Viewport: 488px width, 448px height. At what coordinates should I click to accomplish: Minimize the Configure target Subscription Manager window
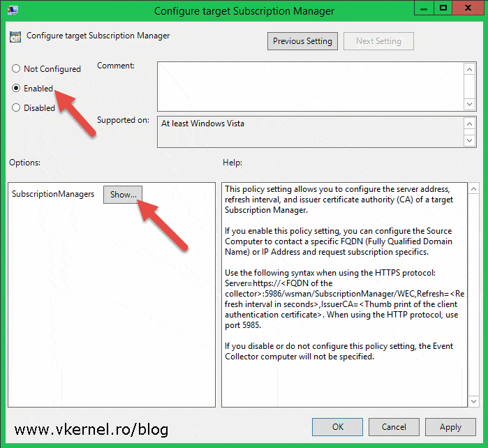tap(424, 8)
